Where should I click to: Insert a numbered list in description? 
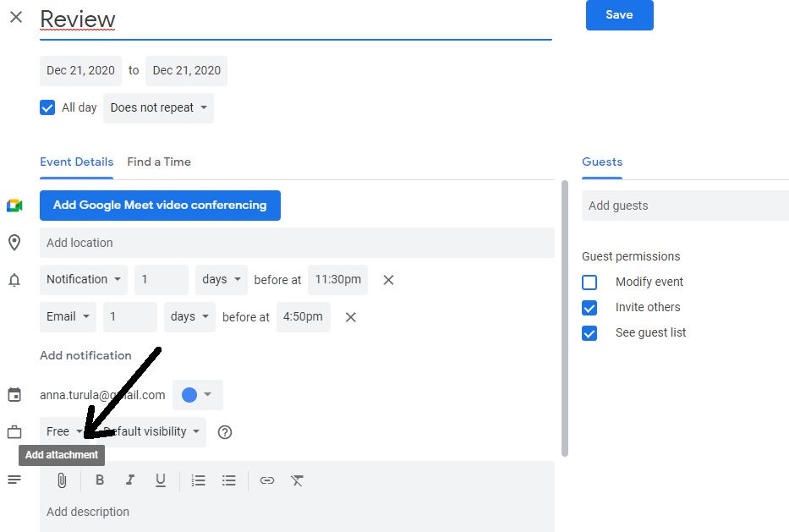(x=198, y=480)
